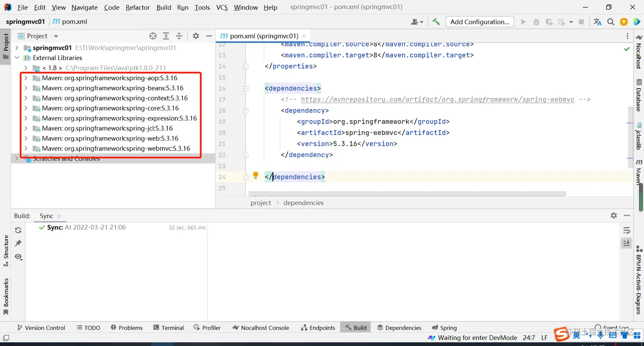This screenshot has height=346, width=644.
Task: Toggle the Project tool window sidebar button
Action: (6, 46)
